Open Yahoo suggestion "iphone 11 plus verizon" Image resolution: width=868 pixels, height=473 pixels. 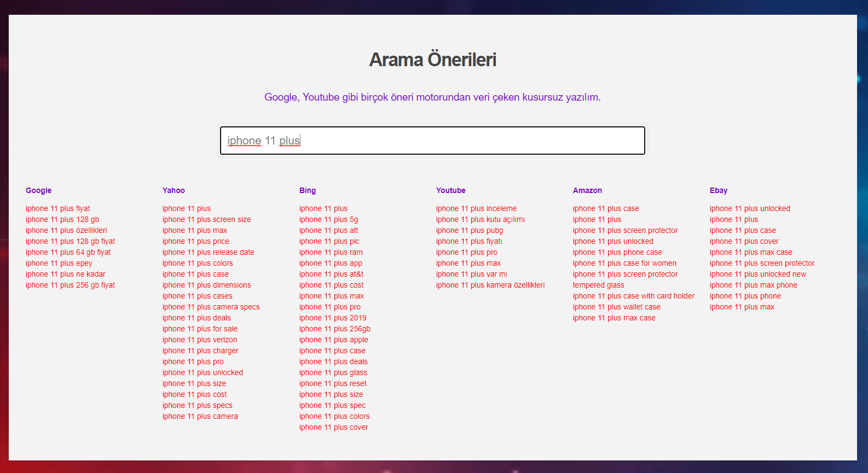pyautogui.click(x=200, y=340)
